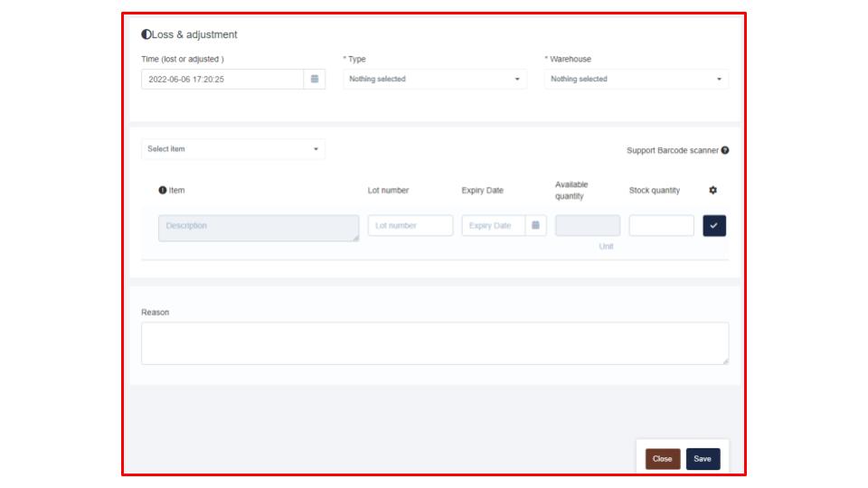
Task: Expand the Type dropdown
Action: [x=434, y=80]
